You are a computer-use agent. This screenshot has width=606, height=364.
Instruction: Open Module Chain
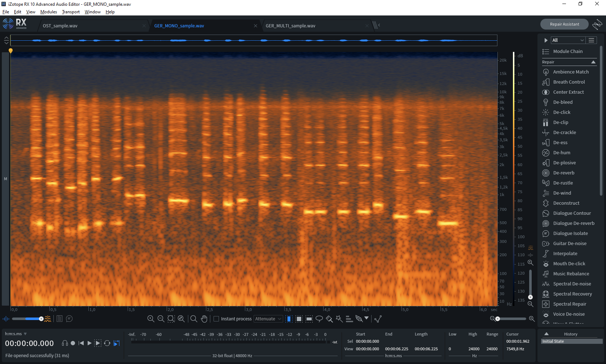tap(568, 52)
